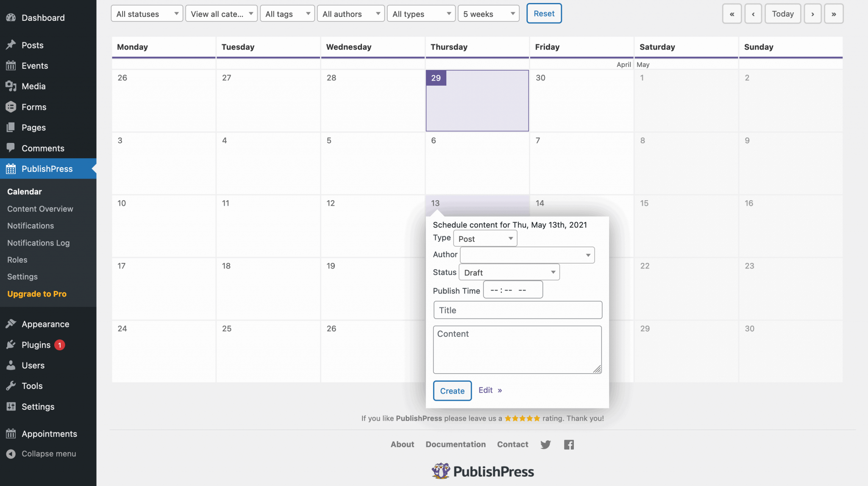Open the PublishPress calendar icon in sidebar

11,169
